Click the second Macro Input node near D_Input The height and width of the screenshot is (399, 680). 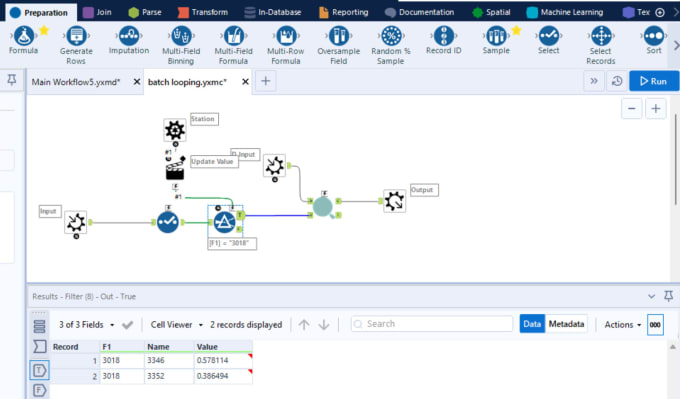coord(275,165)
